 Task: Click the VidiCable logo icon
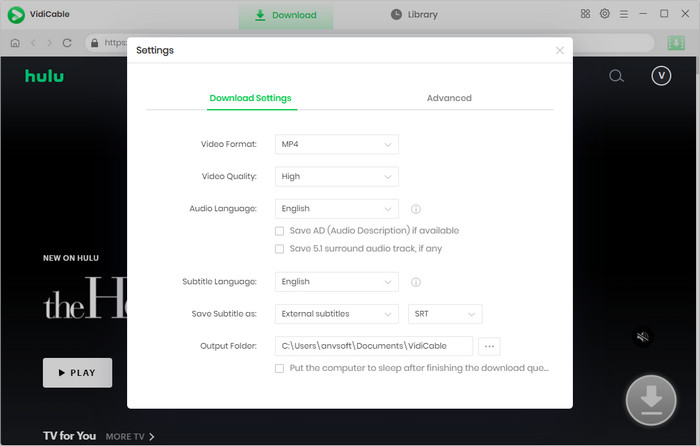click(16, 15)
